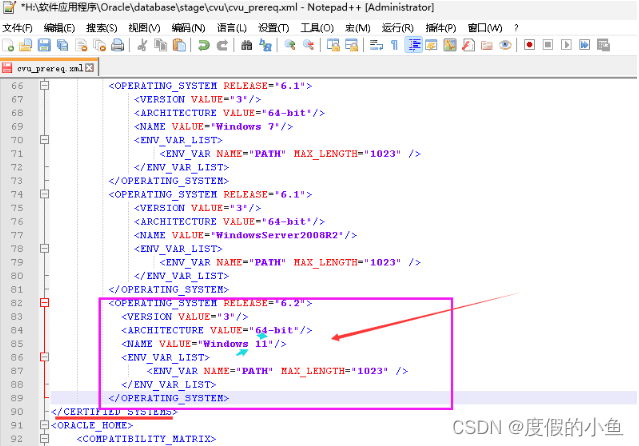This screenshot has width=639, height=446.
Task: Cut selection with the scissors icon
Action: (142, 45)
